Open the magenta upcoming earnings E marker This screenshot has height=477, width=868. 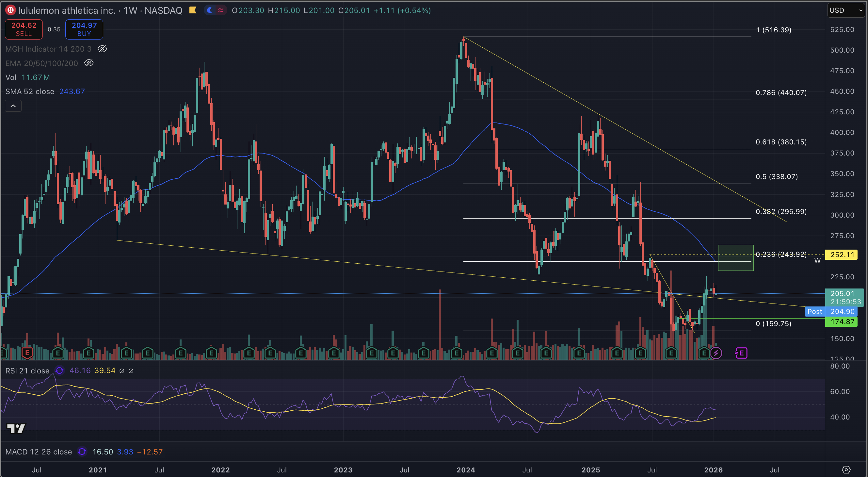(x=741, y=353)
